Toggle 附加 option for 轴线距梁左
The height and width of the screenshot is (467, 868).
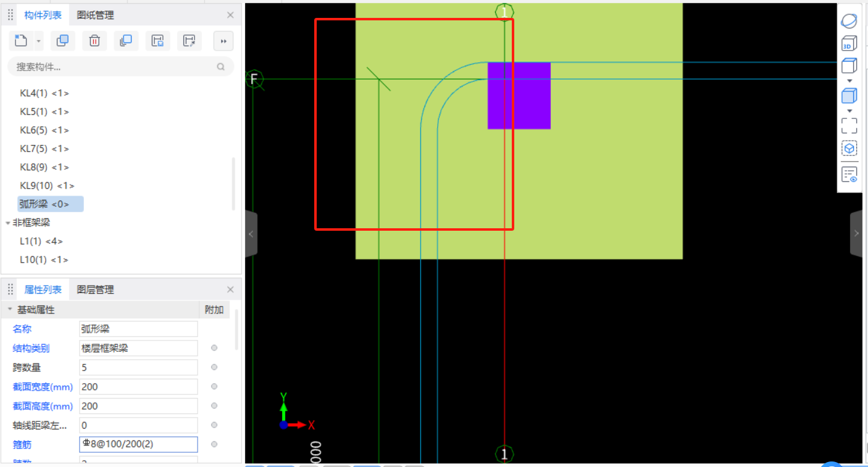point(214,425)
